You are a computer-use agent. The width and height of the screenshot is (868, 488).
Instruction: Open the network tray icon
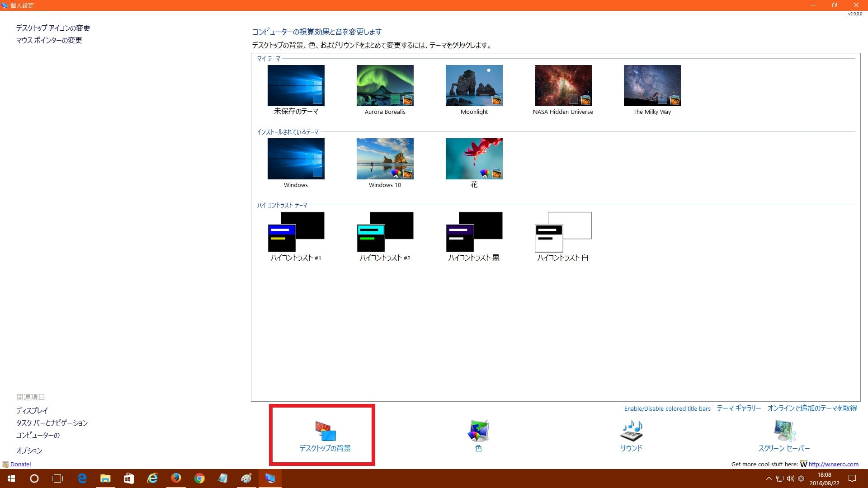[780, 479]
